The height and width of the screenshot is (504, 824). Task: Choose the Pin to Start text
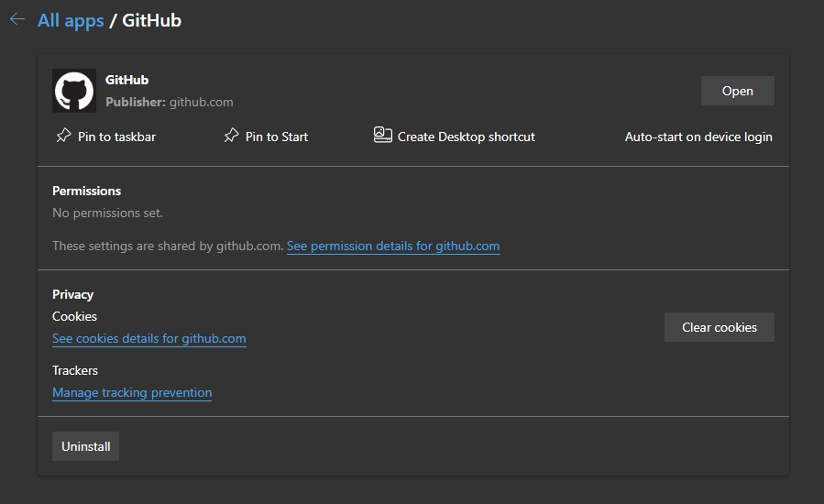[277, 137]
